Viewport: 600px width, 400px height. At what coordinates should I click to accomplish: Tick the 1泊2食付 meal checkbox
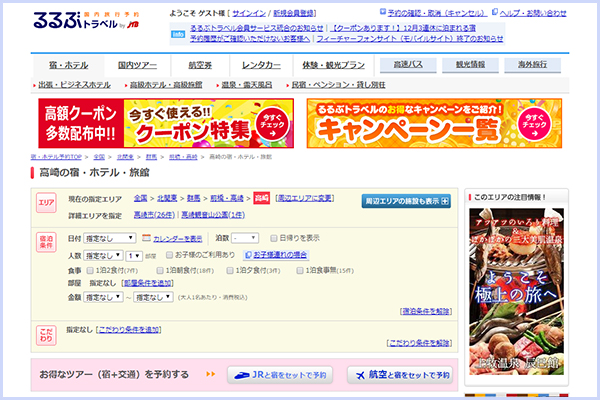pyautogui.click(x=92, y=270)
